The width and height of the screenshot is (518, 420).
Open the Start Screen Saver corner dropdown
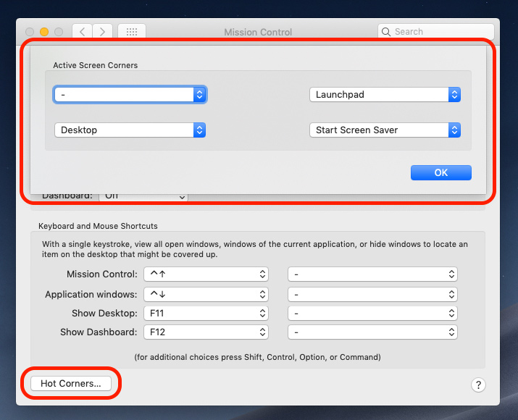pyautogui.click(x=385, y=130)
